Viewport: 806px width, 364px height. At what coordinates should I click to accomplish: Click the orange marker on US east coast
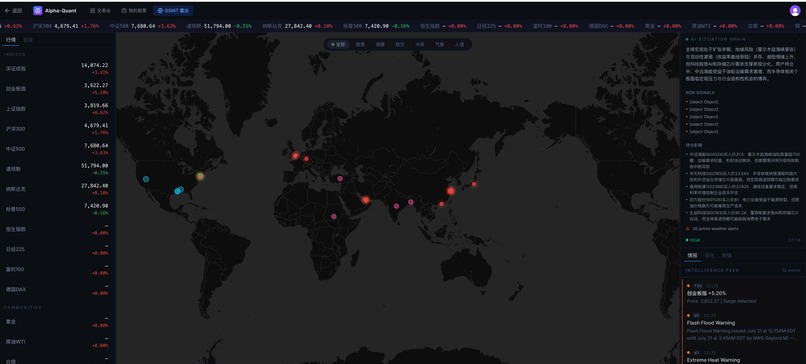(200, 176)
